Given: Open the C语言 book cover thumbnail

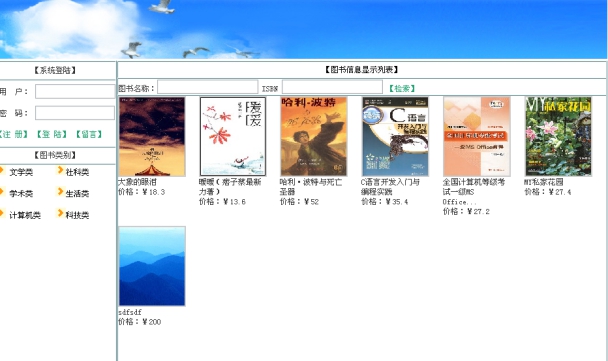Looking at the screenshot, I should click(x=395, y=136).
